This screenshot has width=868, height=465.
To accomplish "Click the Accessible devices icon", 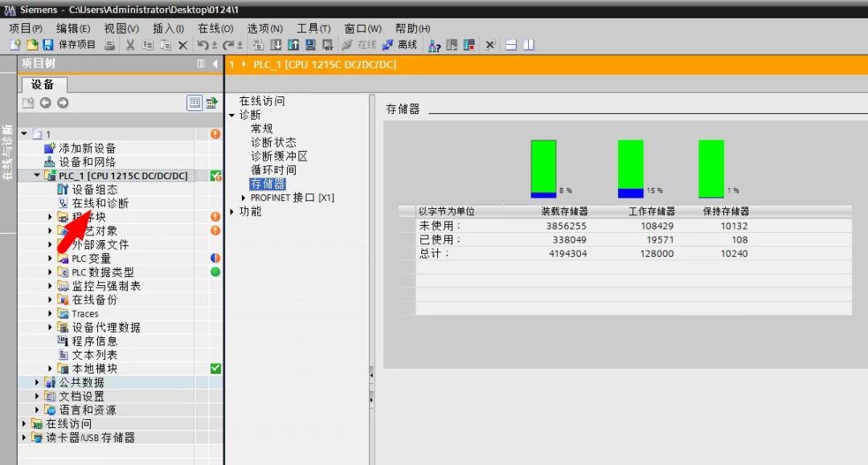I will pos(435,45).
